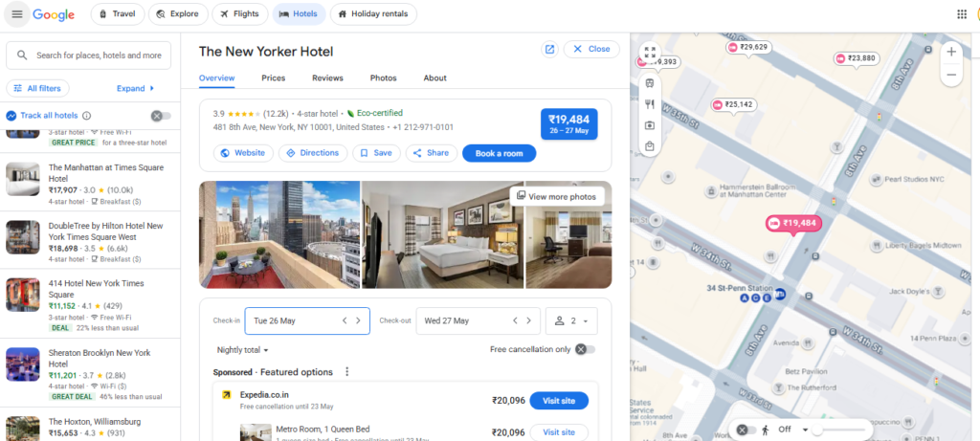Close the hotel details panel
This screenshot has width=980, height=441.
[591, 50]
